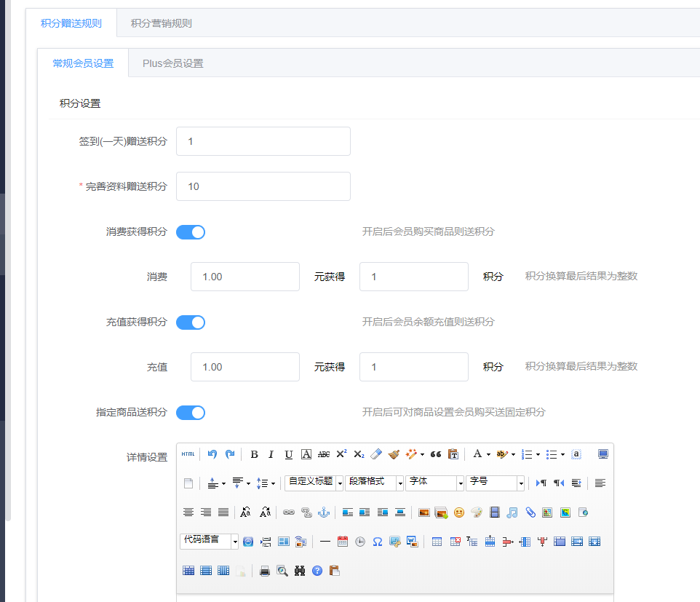Select the 常规会员设置 tab

(83, 63)
